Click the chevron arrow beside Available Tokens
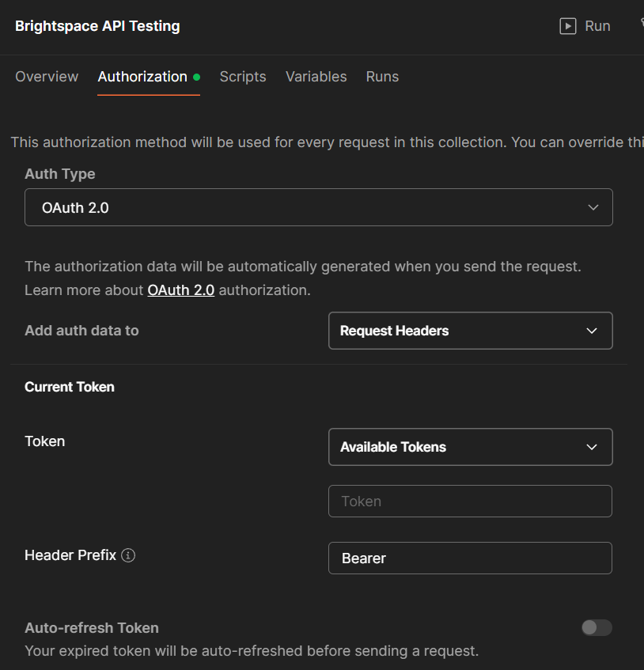This screenshot has width=644, height=670. (592, 447)
